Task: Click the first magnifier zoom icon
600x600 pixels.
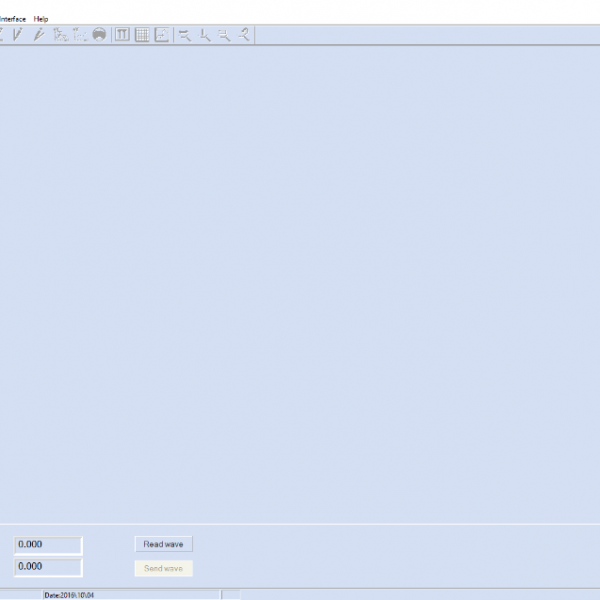Action: (185, 35)
